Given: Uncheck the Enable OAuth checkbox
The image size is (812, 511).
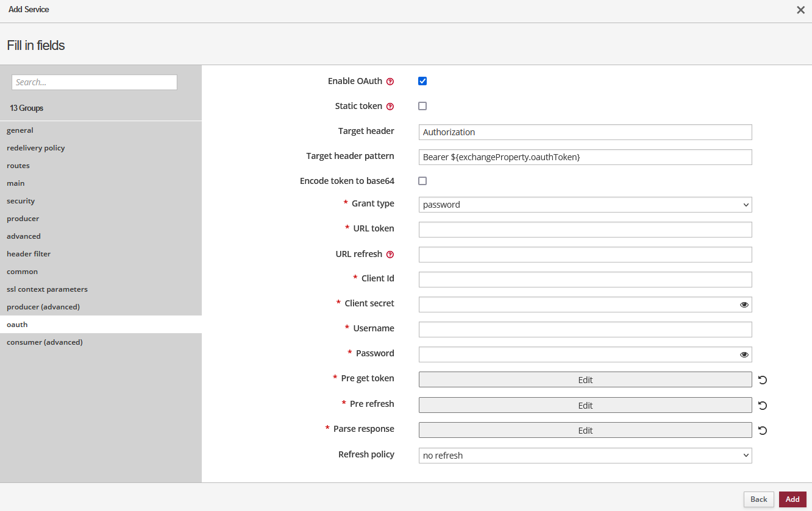Looking at the screenshot, I should tap(422, 80).
